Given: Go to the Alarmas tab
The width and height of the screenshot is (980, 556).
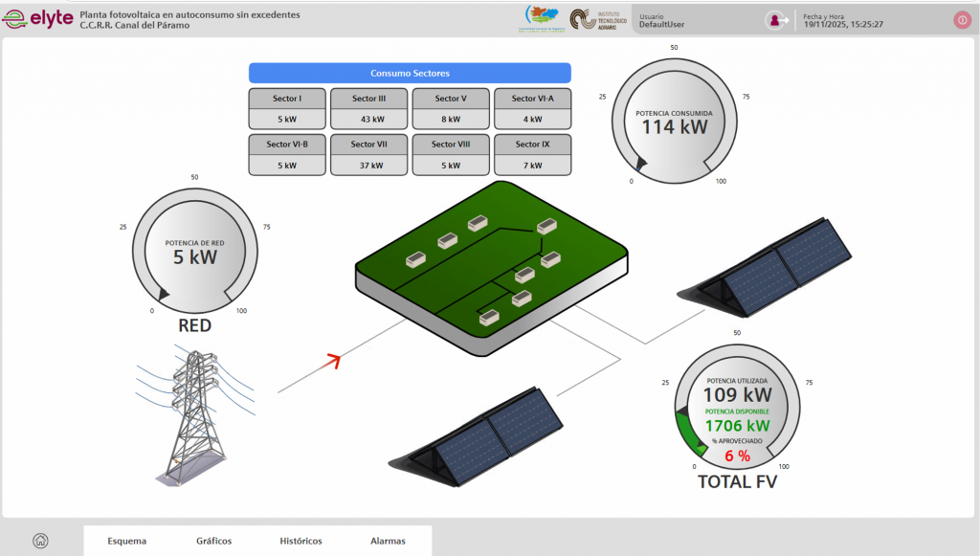Looking at the screenshot, I should coord(388,541).
